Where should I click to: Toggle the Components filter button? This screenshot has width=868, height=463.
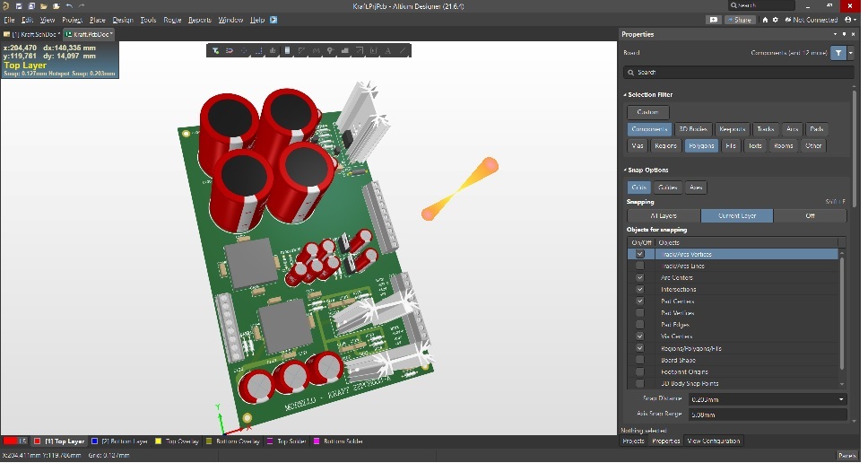pos(650,129)
